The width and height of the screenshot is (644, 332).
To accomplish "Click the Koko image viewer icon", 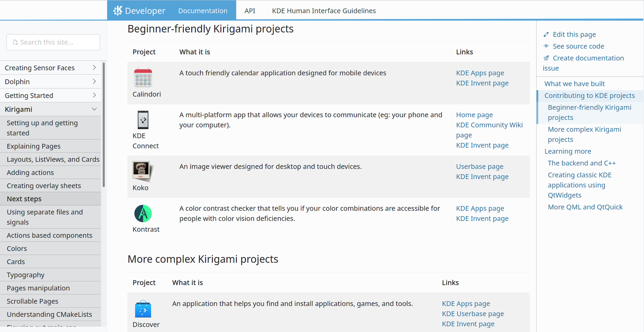I will pyautogui.click(x=142, y=171).
